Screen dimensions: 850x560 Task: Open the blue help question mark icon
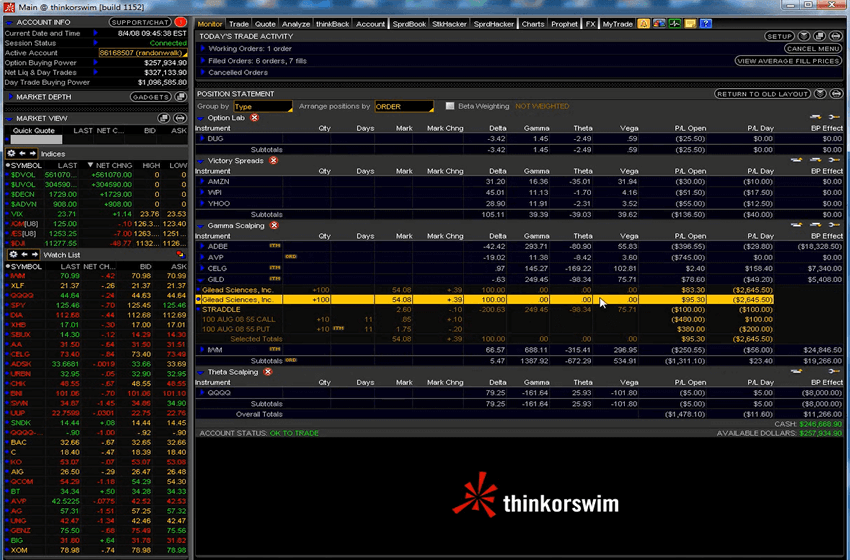(x=705, y=23)
